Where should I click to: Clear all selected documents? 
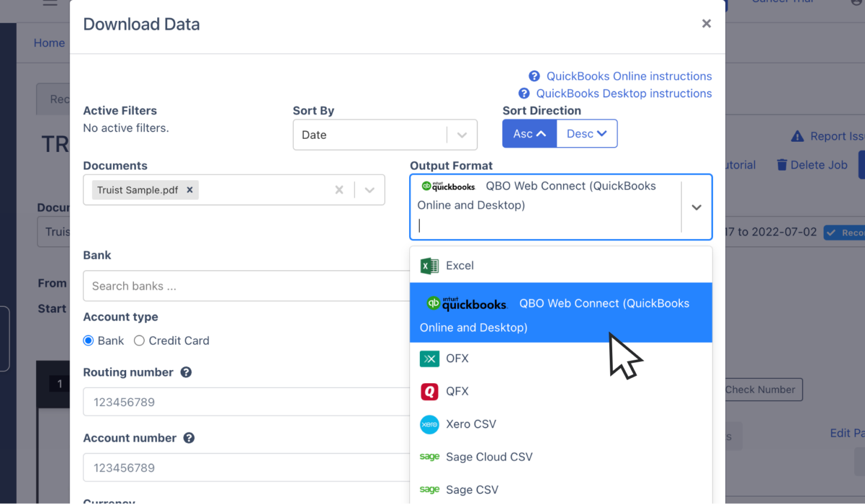tap(339, 190)
